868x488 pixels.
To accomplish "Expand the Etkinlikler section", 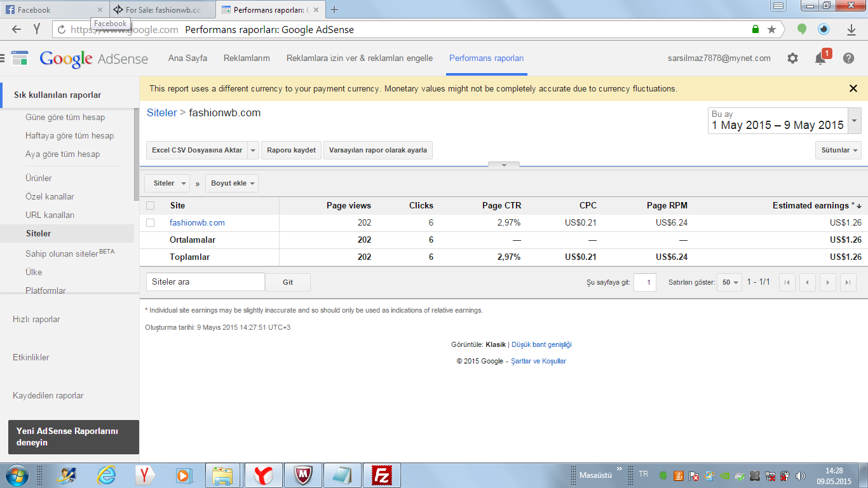I will coord(31,357).
